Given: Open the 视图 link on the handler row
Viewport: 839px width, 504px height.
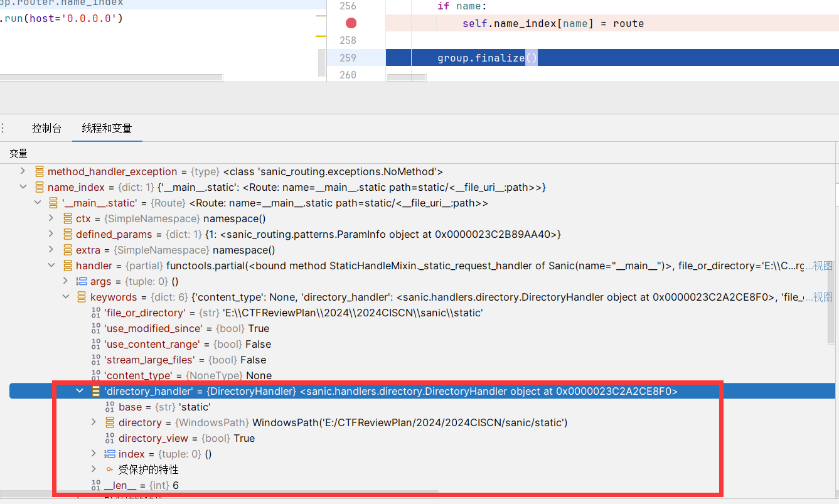Looking at the screenshot, I should pos(818,265).
